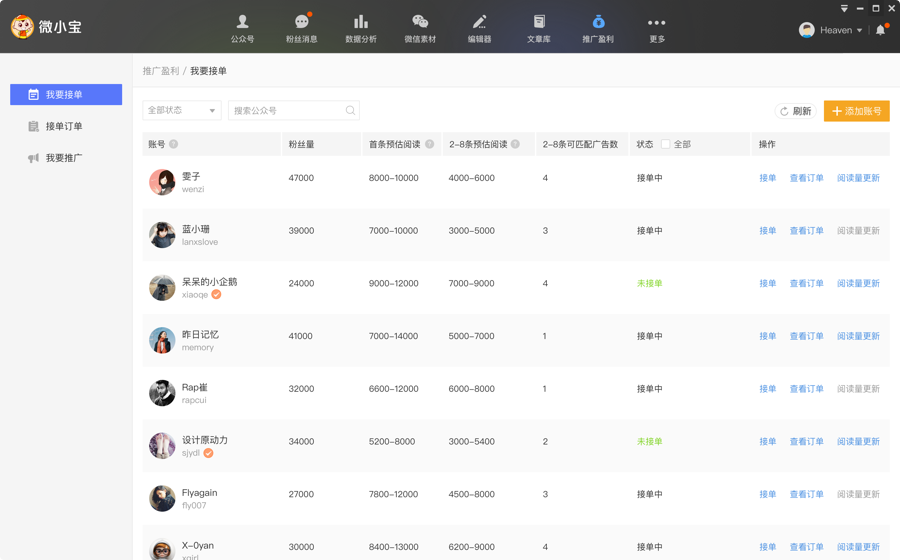
Task: Click into the 搜索公众号 search field
Action: 287,111
